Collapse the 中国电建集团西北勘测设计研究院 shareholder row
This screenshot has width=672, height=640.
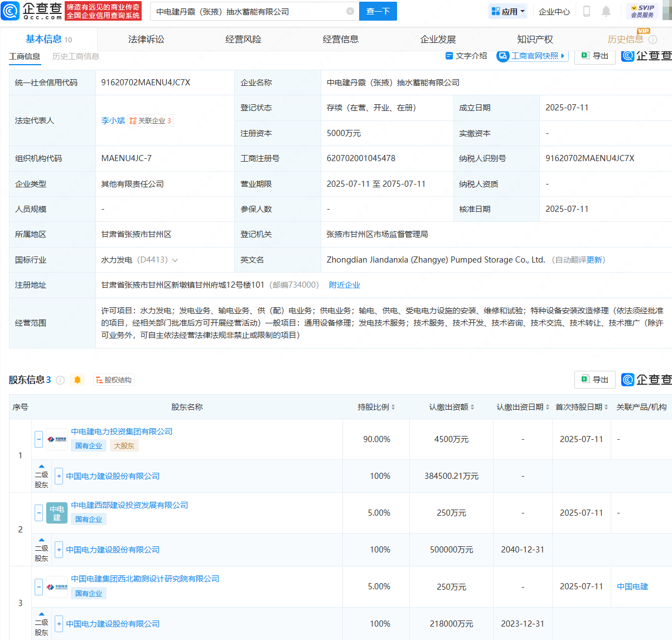coord(38,586)
